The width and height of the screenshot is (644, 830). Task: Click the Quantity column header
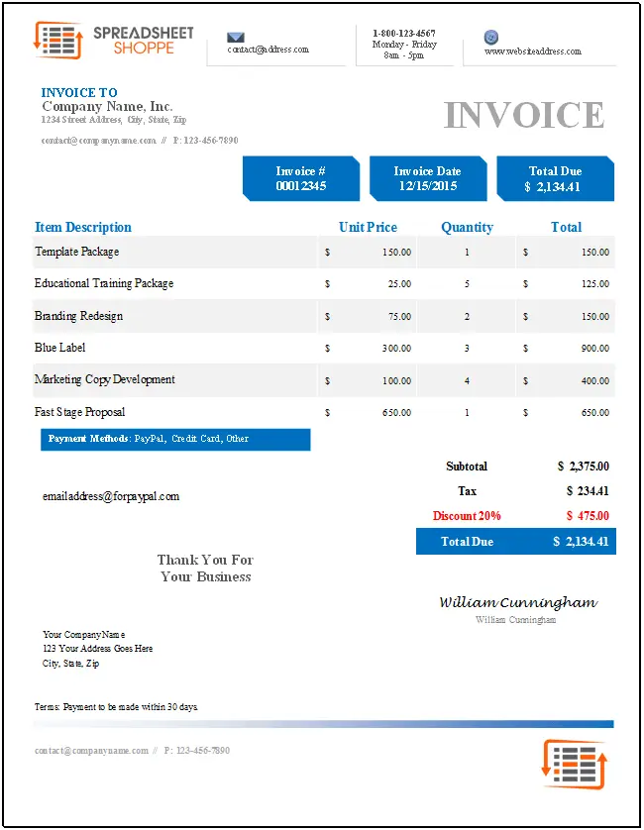pos(467,227)
